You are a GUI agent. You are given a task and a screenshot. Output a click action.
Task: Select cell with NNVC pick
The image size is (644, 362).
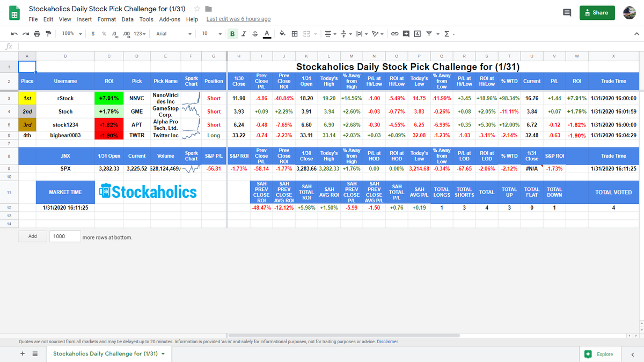137,98
